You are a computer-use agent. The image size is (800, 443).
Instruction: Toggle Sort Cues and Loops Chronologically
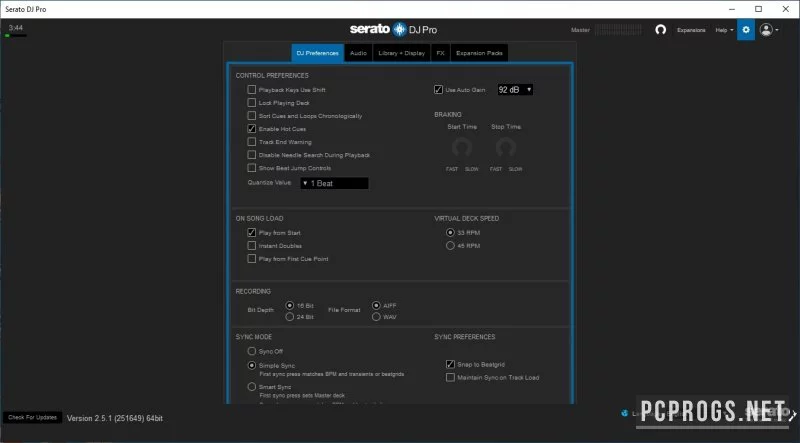[252, 116]
